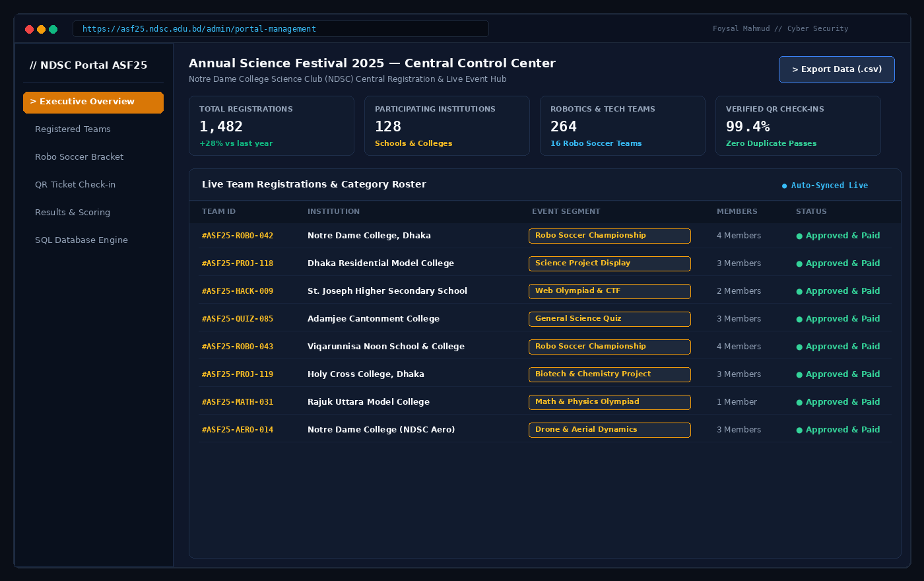Image resolution: width=924 pixels, height=581 pixels.
Task: Click Rajuk Uttara Model College
Action: 368,402
